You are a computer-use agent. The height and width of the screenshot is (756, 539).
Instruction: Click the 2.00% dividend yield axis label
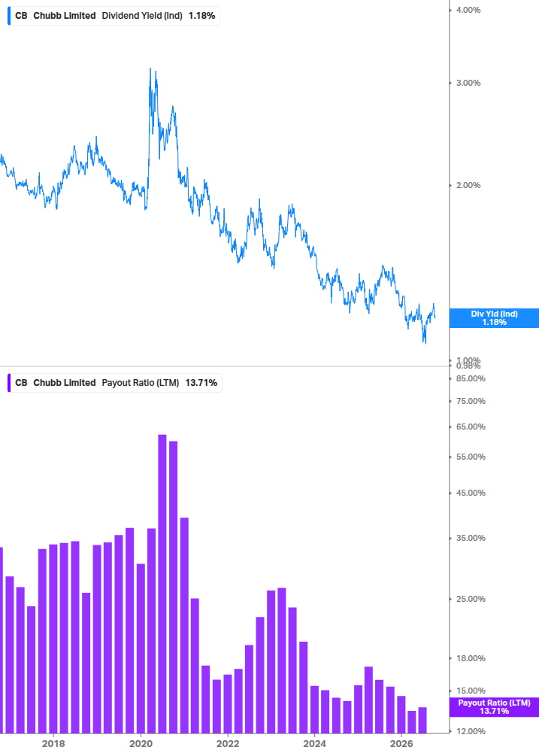coord(468,185)
